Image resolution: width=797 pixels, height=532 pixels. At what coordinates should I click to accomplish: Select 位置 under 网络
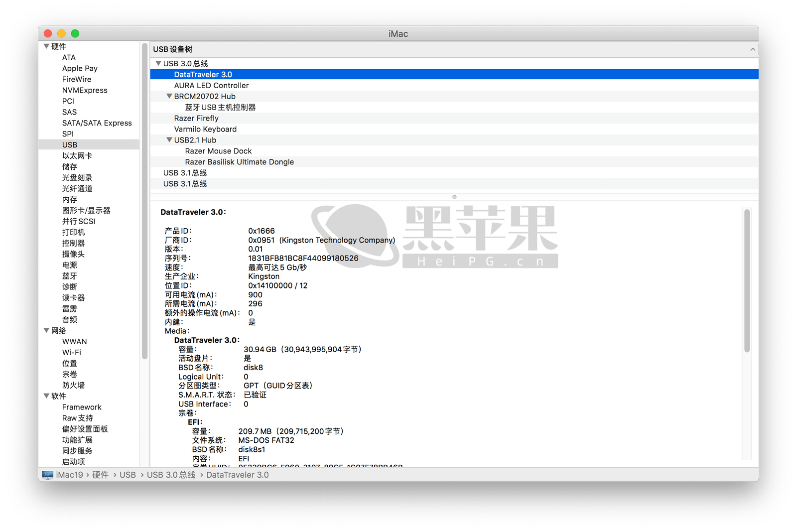click(70, 364)
